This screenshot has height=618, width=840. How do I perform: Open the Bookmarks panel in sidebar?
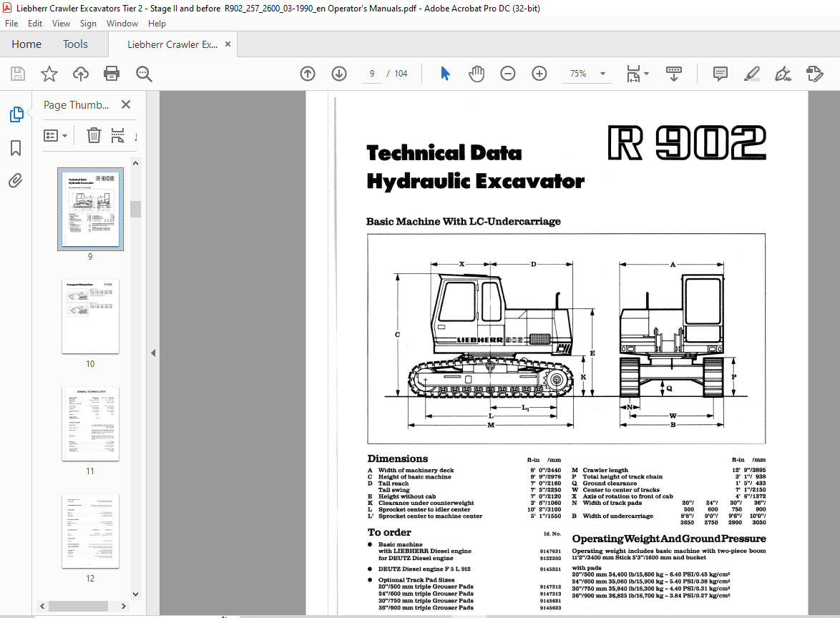(x=16, y=148)
